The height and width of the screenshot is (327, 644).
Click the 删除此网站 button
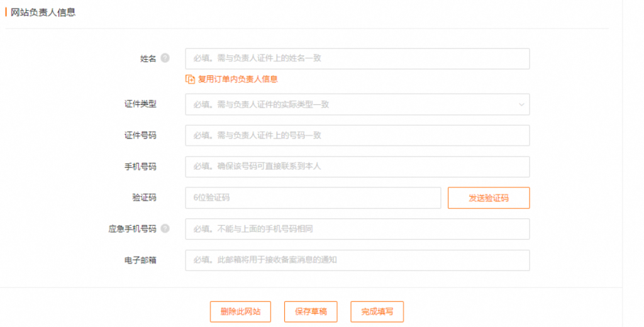tap(240, 312)
